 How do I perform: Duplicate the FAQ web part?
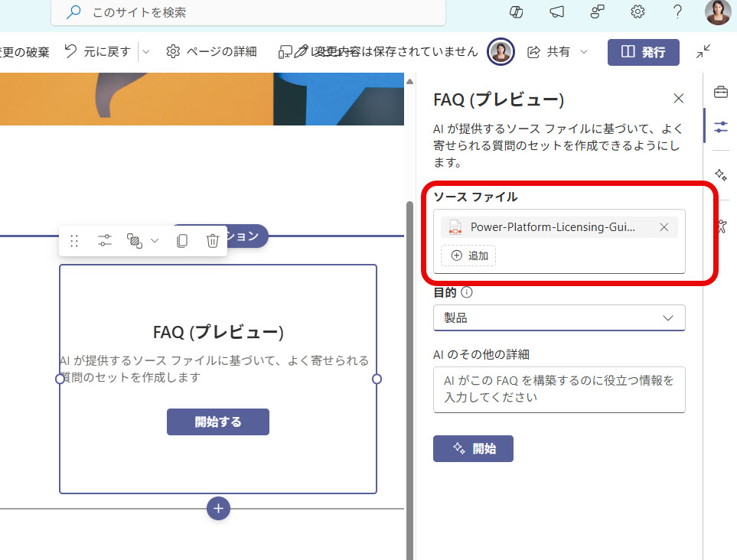tap(182, 241)
